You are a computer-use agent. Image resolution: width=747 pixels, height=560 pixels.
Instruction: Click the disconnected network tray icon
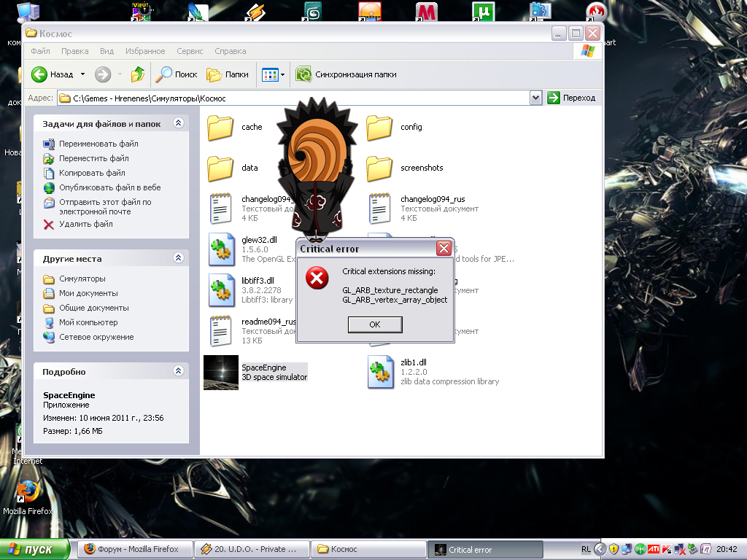pos(679,549)
